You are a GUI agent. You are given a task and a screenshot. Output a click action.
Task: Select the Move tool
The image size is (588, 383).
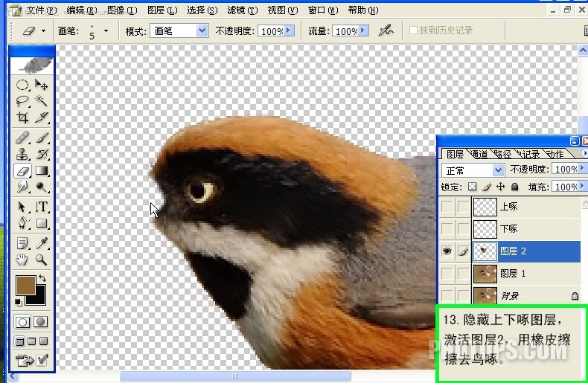(x=41, y=85)
